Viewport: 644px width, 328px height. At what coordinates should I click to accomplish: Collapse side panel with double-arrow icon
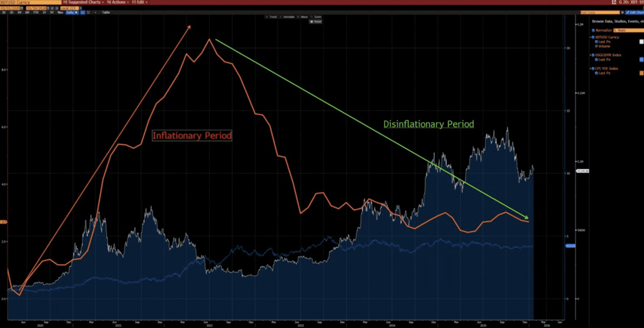point(622,12)
